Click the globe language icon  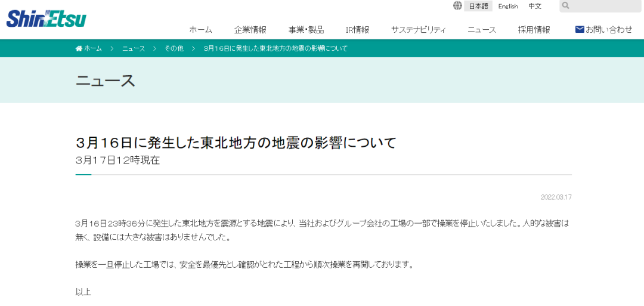[x=457, y=6]
